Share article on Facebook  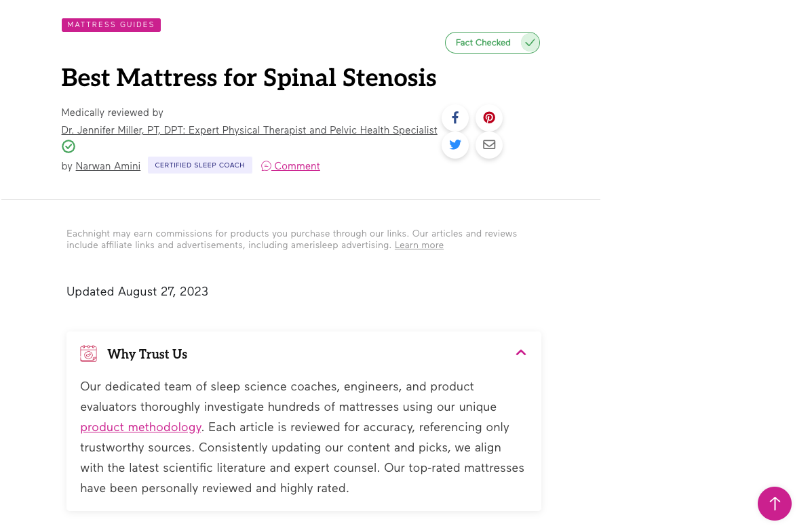[x=455, y=118]
